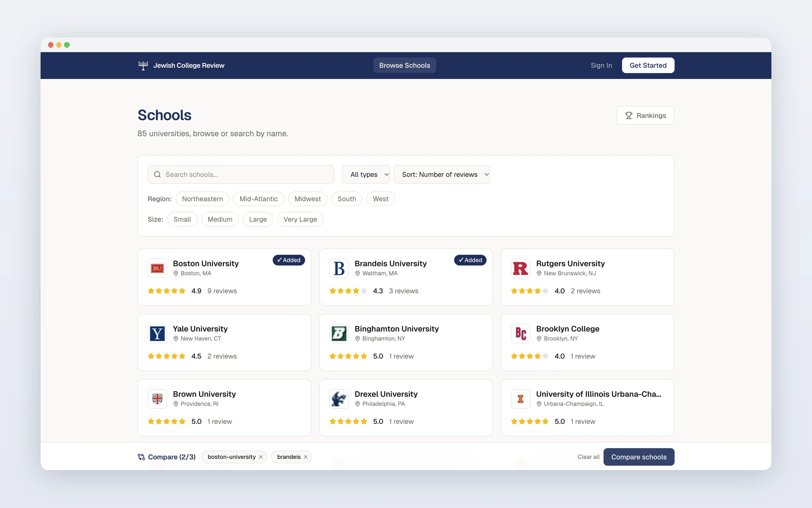This screenshot has height=508, width=812.
Task: Click the trophy icon in Rankings
Action: click(629, 115)
